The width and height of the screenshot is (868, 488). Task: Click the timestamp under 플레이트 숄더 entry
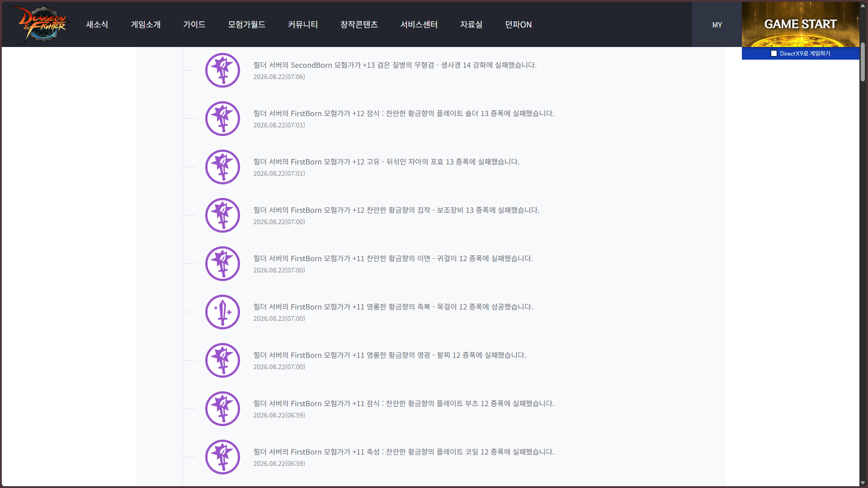279,125
